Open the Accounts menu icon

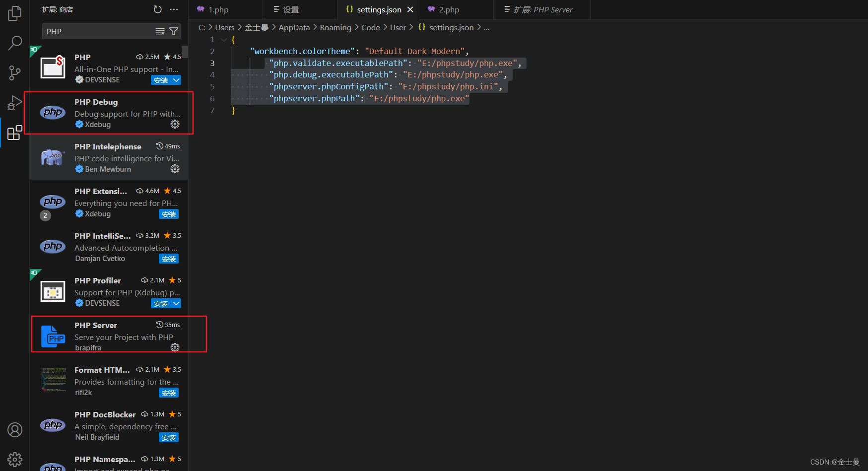[15, 430]
